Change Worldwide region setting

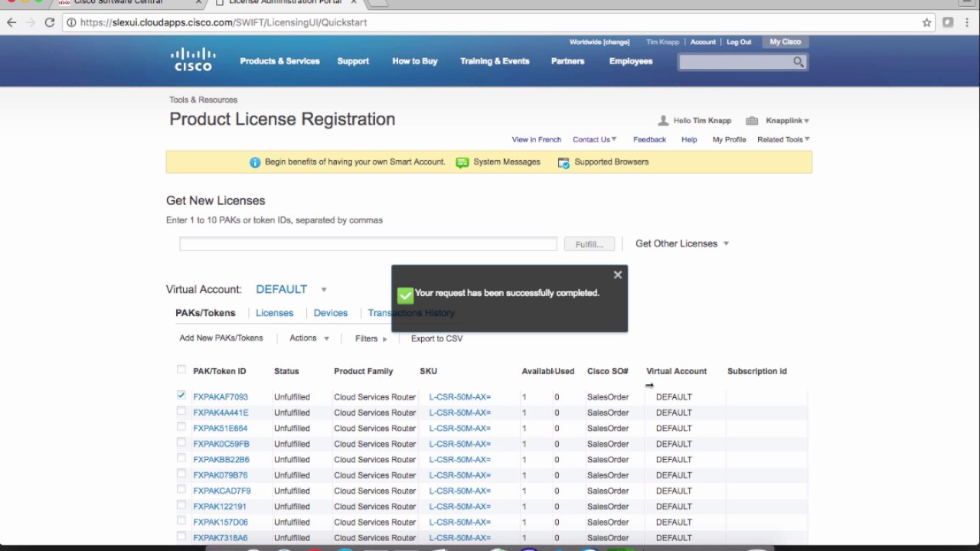599,42
